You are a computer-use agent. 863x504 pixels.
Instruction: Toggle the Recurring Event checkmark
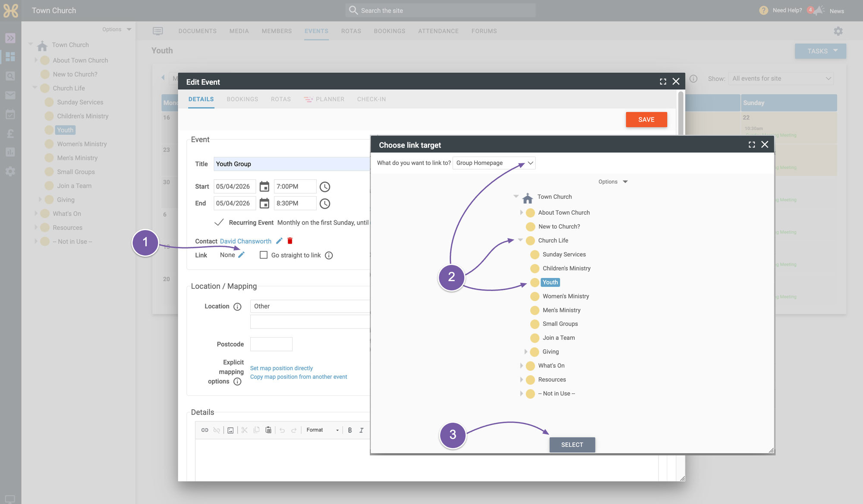(x=219, y=222)
